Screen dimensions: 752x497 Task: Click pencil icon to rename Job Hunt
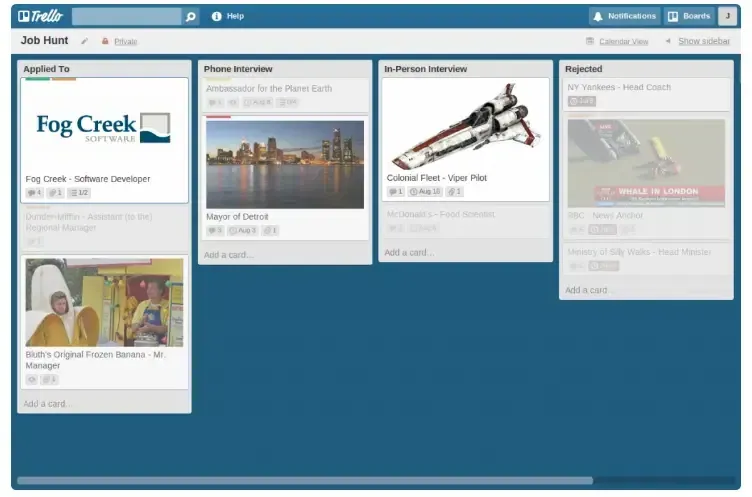[x=84, y=41]
